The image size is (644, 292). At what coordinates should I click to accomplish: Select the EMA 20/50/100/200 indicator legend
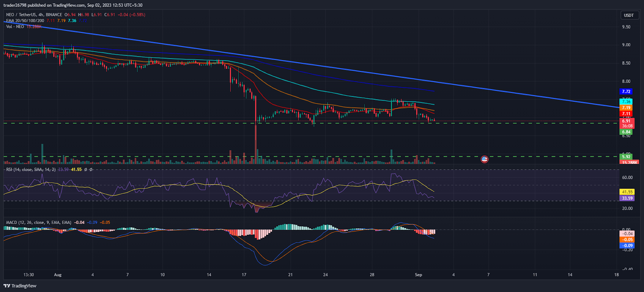coord(25,21)
